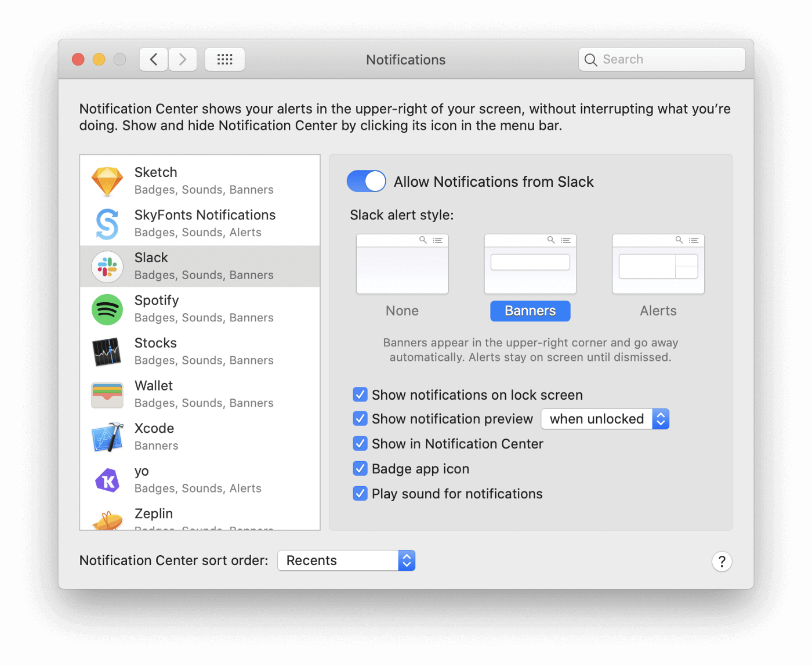Click the SkyFonts Notifications icon
This screenshot has height=666, width=812.
pyautogui.click(x=107, y=224)
